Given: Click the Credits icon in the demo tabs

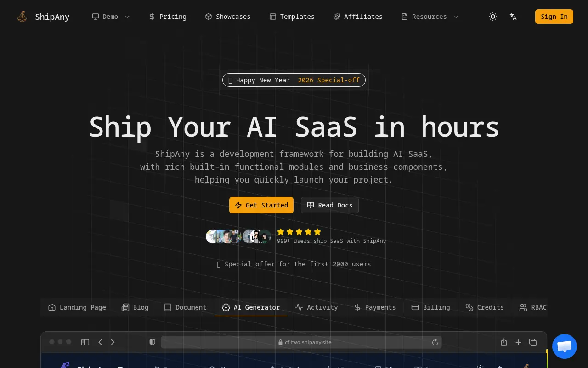Looking at the screenshot, I should 469,307.
